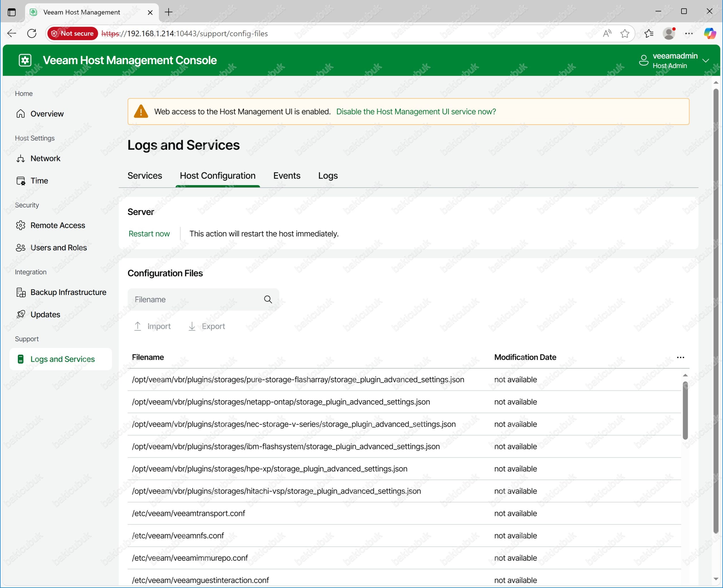Select Logs and Services sidebar icon
Screen dimensions: 723x588
click(x=21, y=359)
